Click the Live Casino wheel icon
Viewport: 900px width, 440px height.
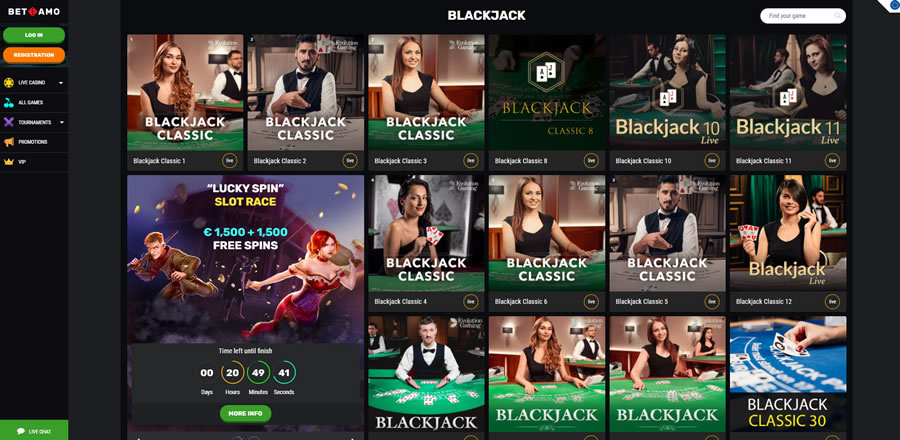coord(9,83)
